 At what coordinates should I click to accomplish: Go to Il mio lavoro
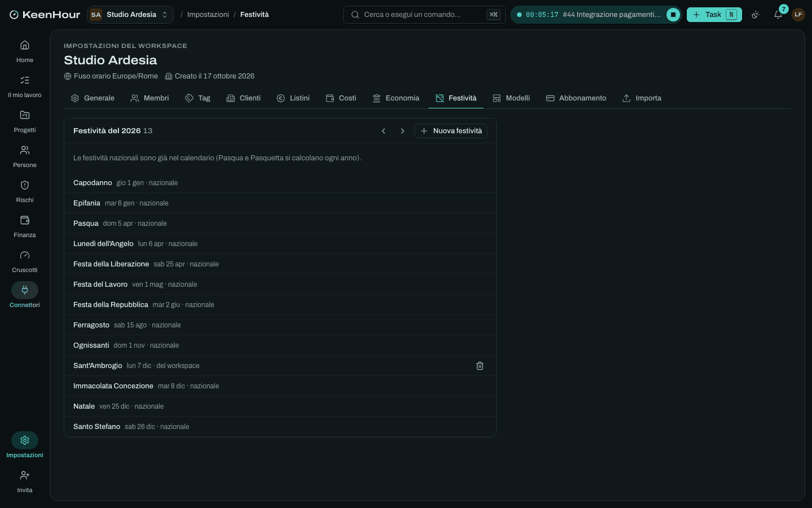pyautogui.click(x=25, y=86)
